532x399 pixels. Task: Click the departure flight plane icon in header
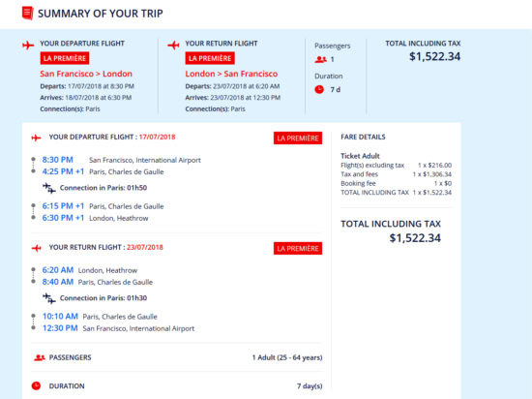click(x=28, y=45)
